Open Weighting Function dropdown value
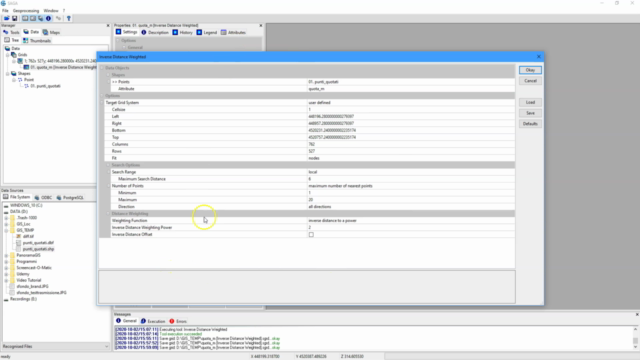640x360 pixels. tap(411, 220)
